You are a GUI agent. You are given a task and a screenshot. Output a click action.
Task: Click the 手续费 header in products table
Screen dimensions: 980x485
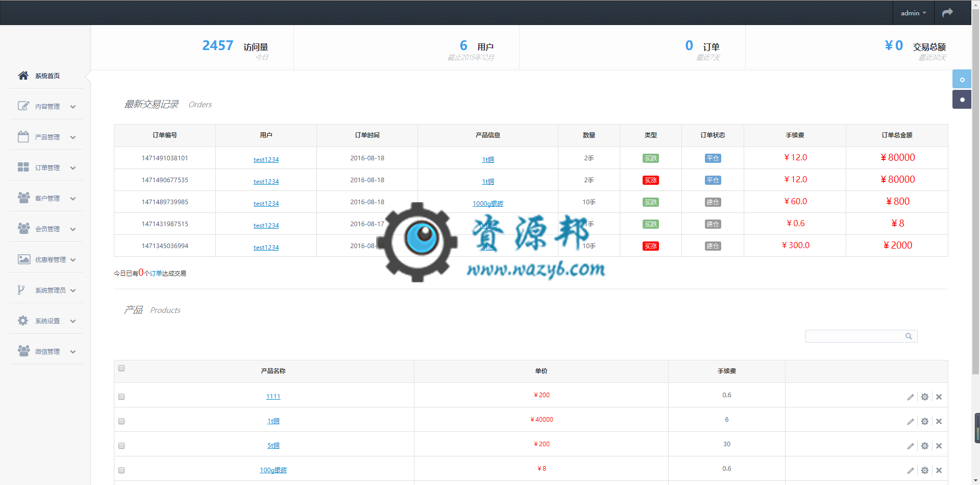727,371
